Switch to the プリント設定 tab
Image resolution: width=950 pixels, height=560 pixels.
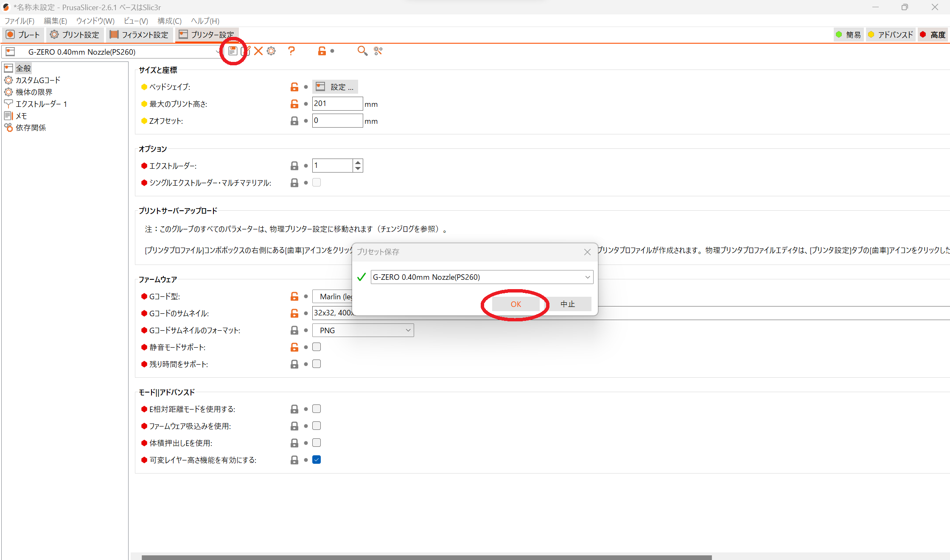point(75,35)
